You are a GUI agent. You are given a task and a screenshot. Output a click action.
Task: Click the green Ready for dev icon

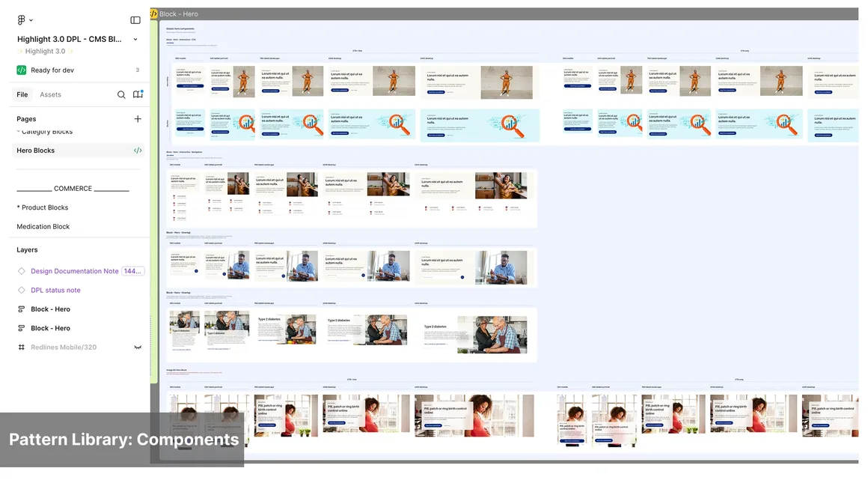(x=22, y=70)
